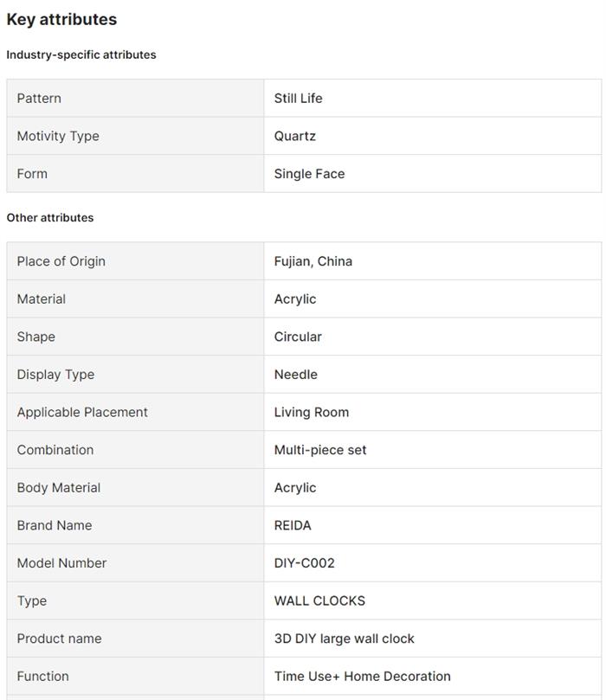Click the Applicable Placement label

[82, 413]
